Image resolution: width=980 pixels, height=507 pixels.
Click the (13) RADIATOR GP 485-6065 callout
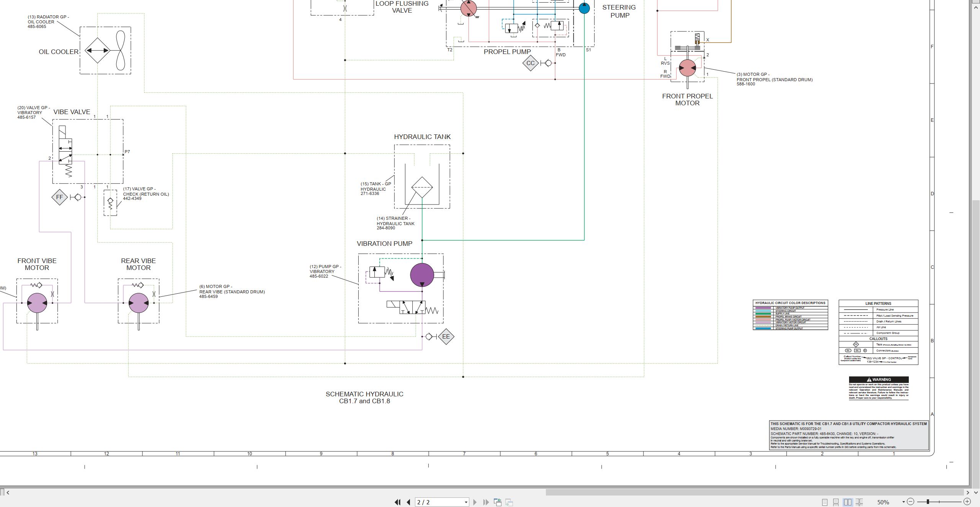pos(48,22)
